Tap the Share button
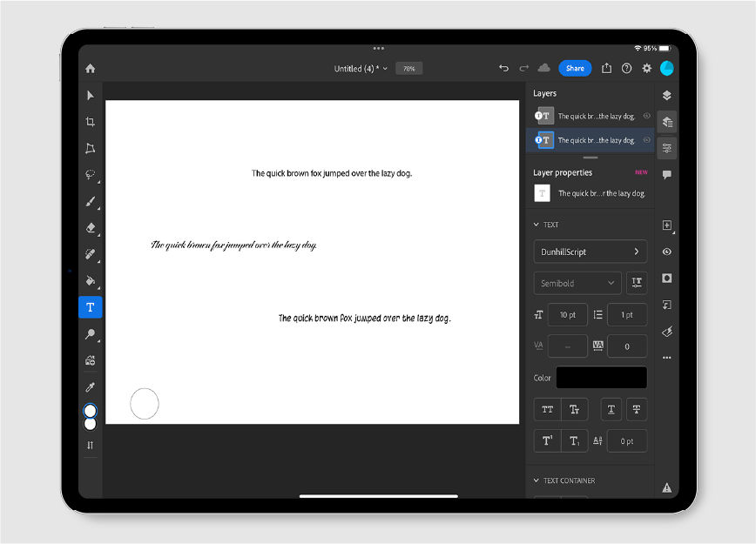This screenshot has height=544, width=756. pyautogui.click(x=575, y=68)
